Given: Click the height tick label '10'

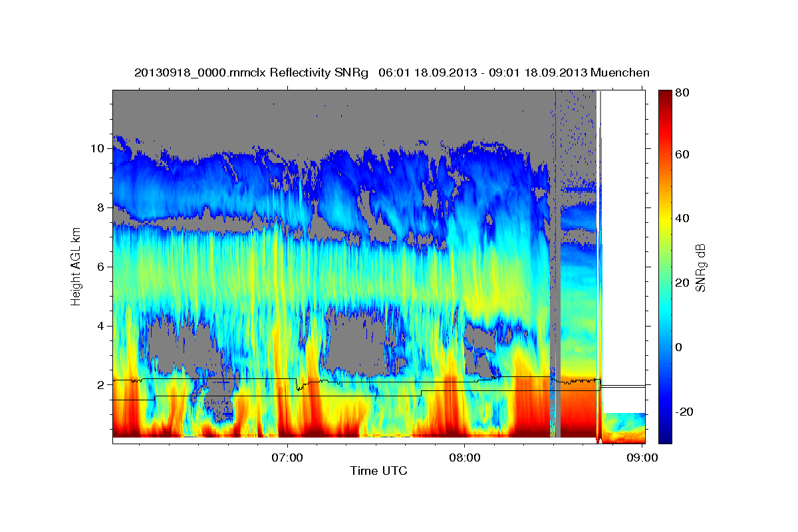Looking at the screenshot, I should coord(96,148).
